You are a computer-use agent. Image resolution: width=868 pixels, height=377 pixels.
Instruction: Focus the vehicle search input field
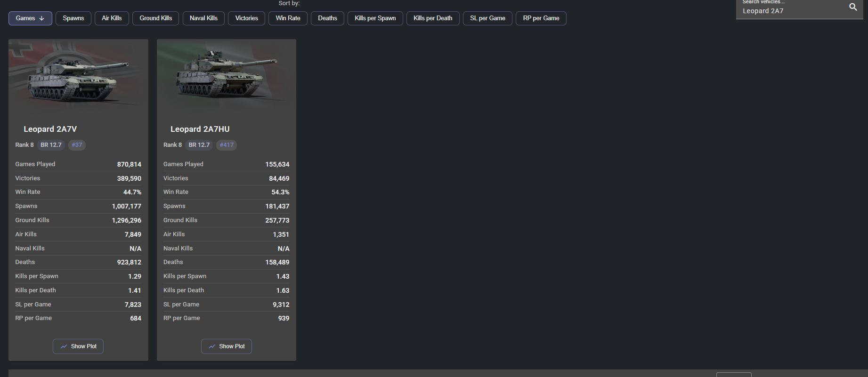(x=791, y=11)
